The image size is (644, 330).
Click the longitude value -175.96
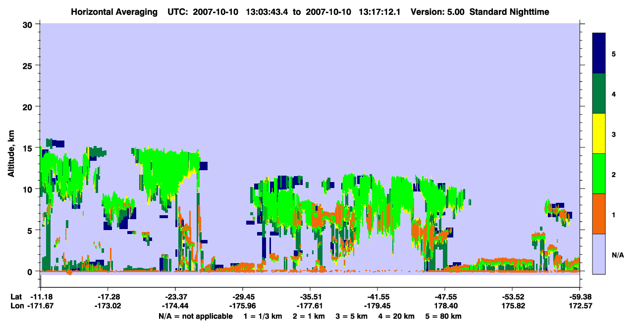(243, 306)
